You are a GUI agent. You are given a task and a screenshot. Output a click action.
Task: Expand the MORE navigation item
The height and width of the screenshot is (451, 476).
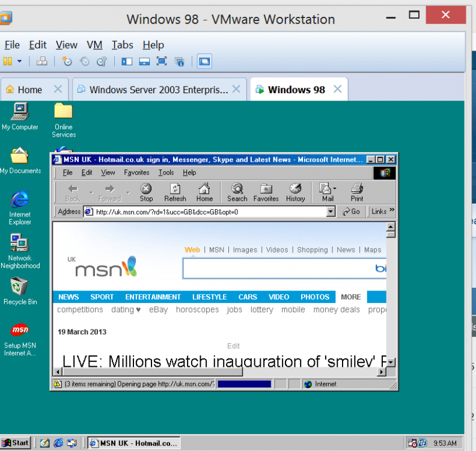coord(350,296)
